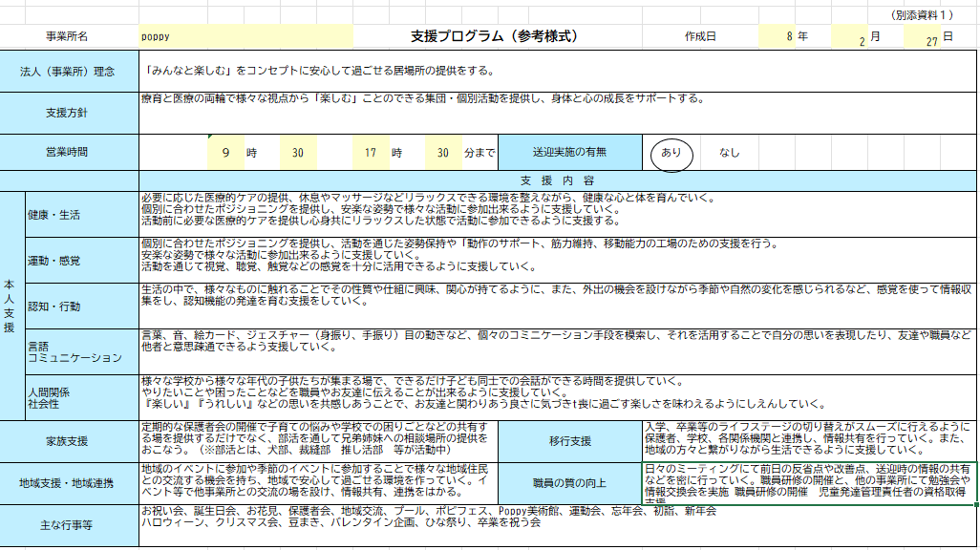Image resolution: width=980 pixels, height=550 pixels.
Task: Select the creation month cell showing 2
Action: 849,39
